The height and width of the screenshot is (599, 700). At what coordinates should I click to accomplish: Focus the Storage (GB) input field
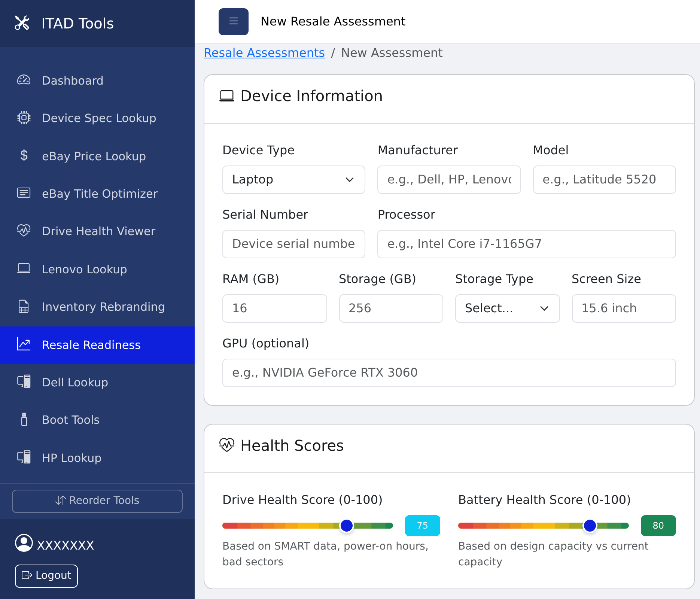point(391,308)
